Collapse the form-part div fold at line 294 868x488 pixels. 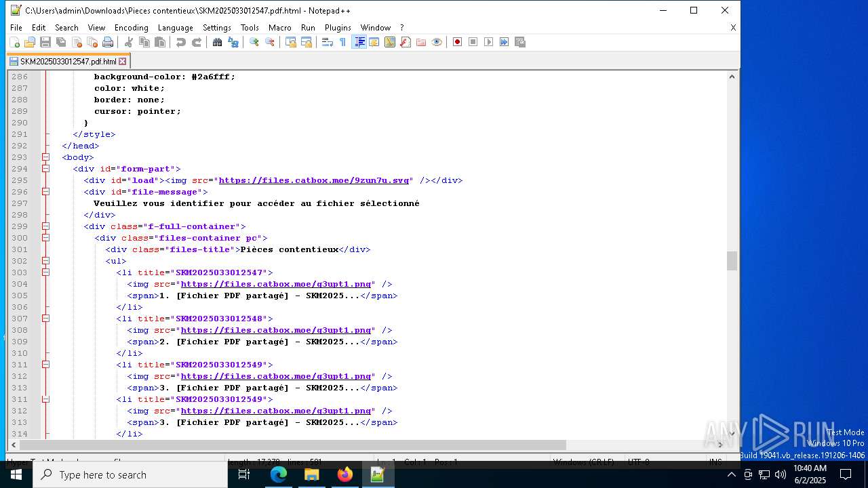(46, 169)
